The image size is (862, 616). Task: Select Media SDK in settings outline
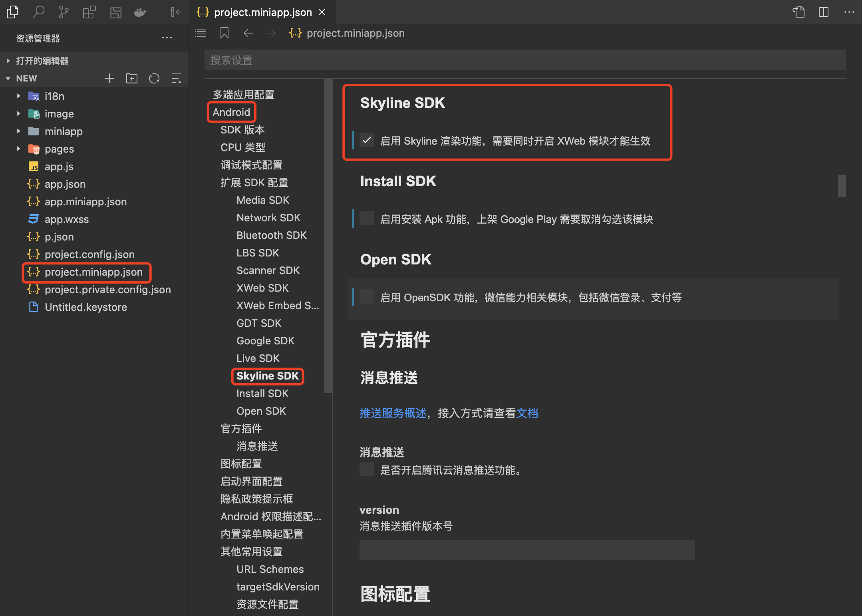pos(263,200)
